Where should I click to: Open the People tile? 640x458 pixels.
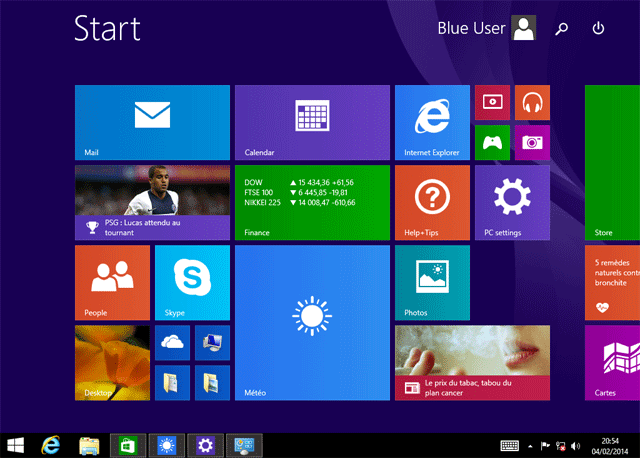pos(112,282)
